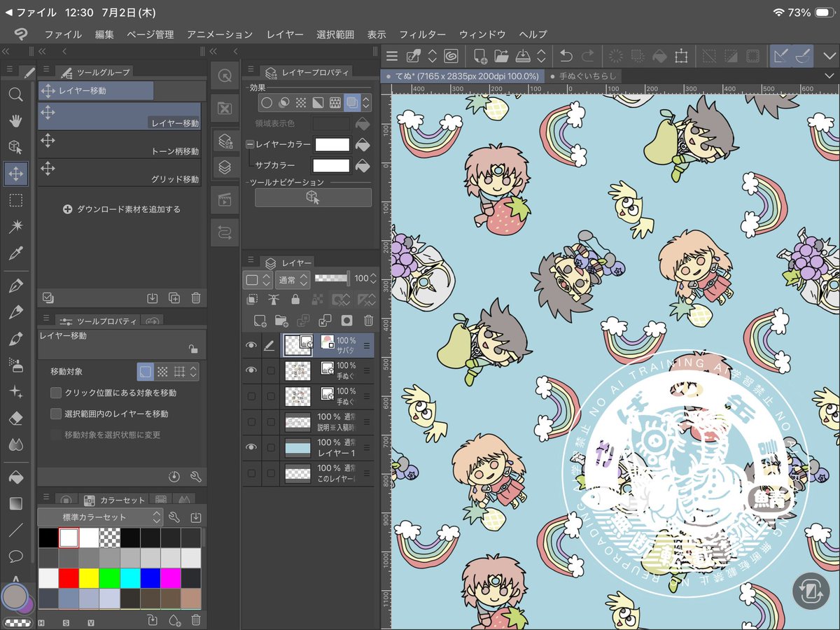Hide レイヤー1 layer via eye icon
Screen dimensions: 840x630
click(x=251, y=447)
